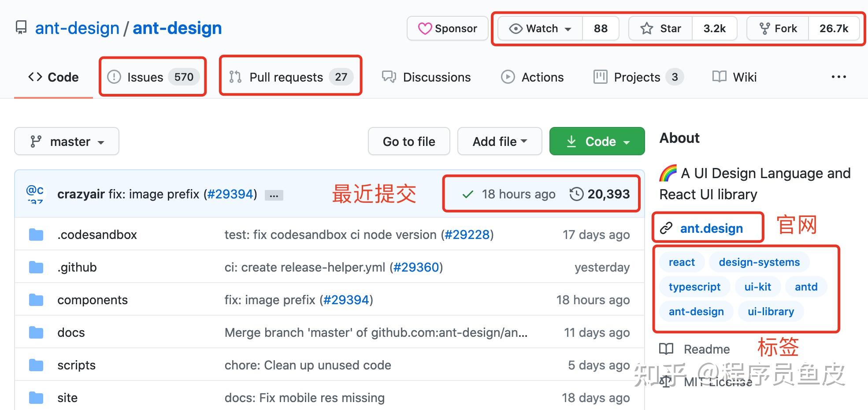The width and height of the screenshot is (868, 410).
Task: View the 88 watchers count
Action: (x=601, y=29)
